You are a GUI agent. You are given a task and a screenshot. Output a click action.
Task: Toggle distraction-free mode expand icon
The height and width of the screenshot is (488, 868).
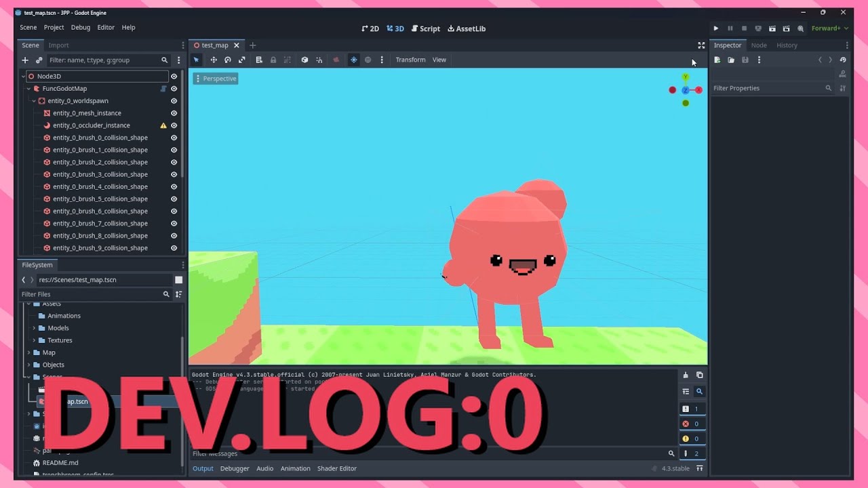coord(701,45)
